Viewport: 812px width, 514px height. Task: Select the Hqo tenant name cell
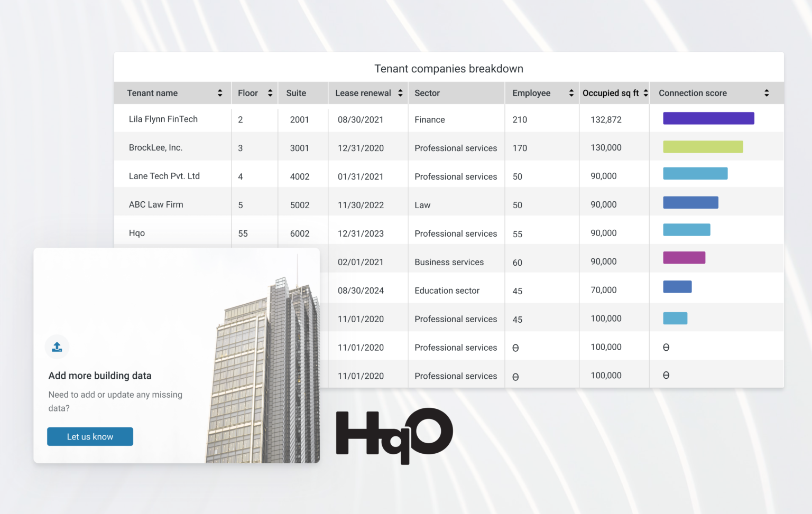click(137, 232)
